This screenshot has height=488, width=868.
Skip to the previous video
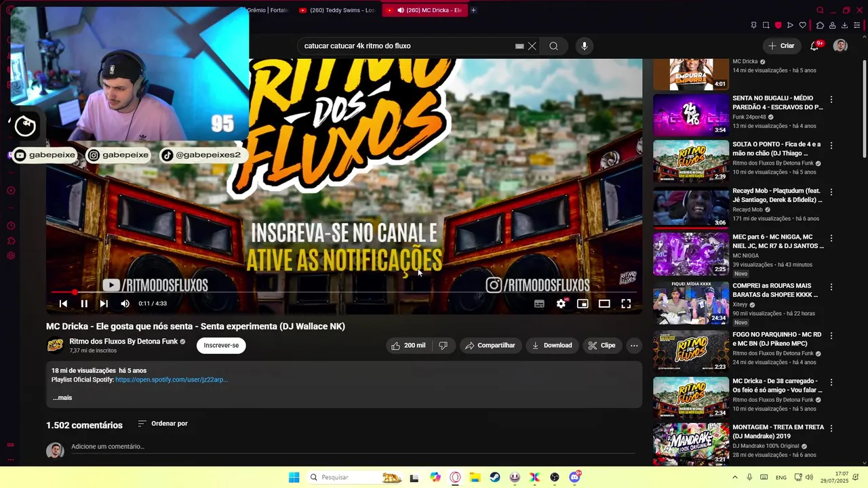point(63,304)
